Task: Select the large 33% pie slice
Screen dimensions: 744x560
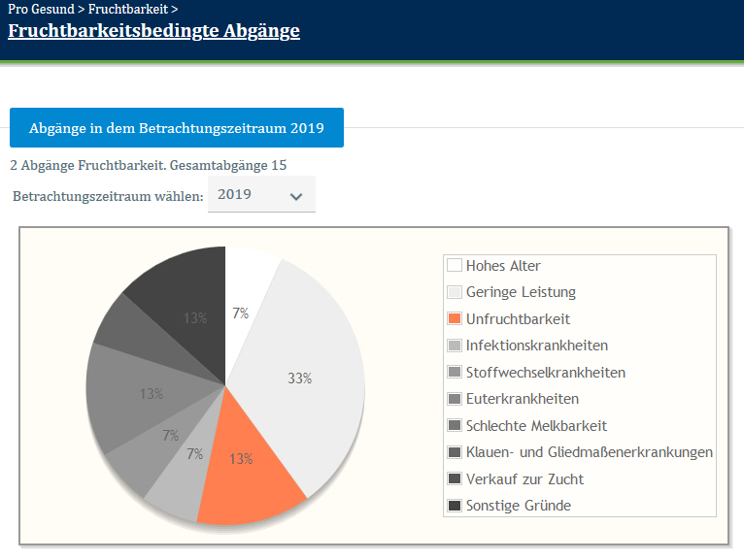Action: tap(311, 379)
